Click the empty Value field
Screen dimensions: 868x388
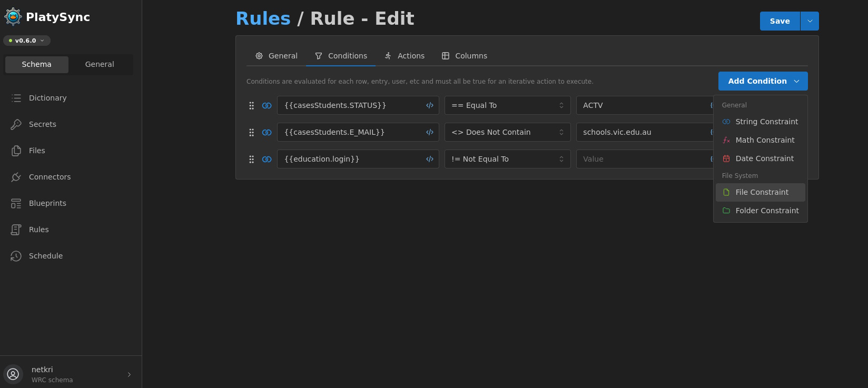645,159
